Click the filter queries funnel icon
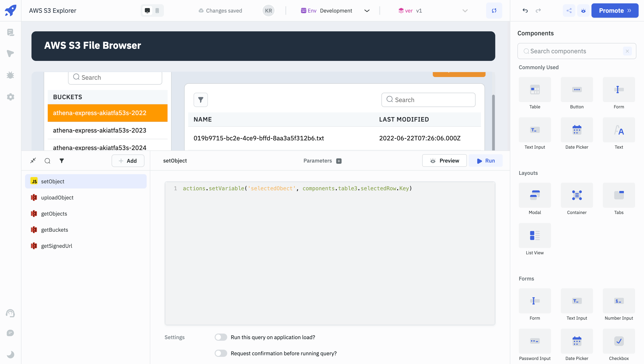Viewport: 644px width, 364px height. 61,161
